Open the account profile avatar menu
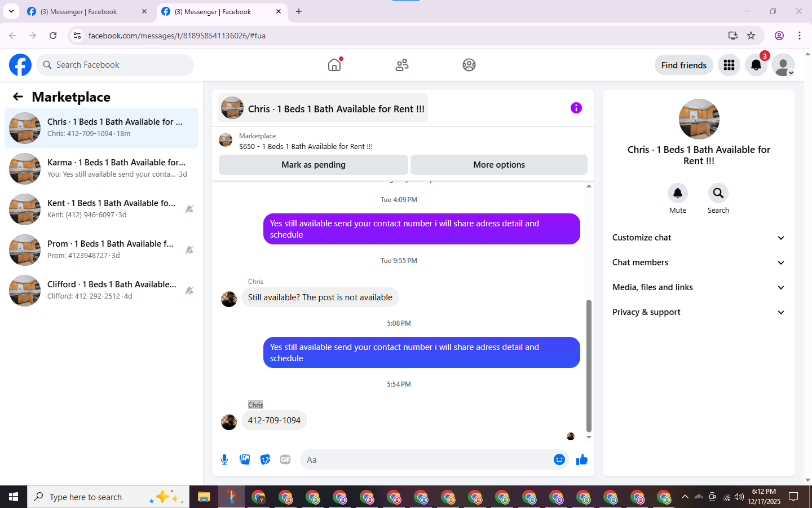 [783, 65]
